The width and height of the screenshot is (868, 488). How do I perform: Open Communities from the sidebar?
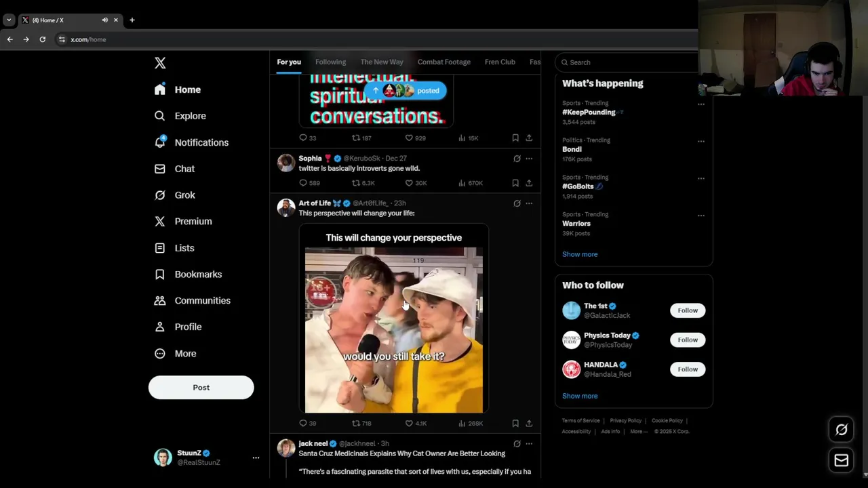point(193,300)
